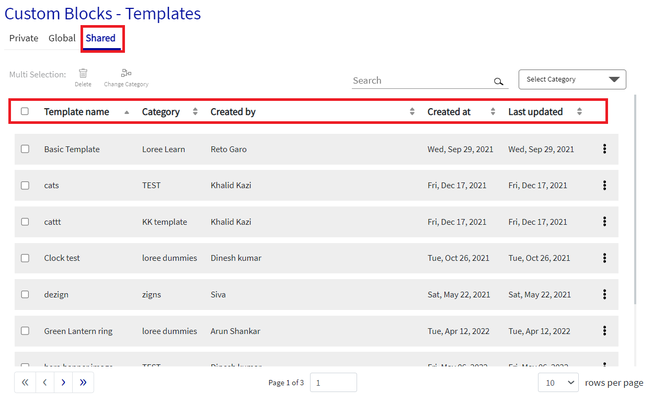Click the dezign template name
Viewport: 653px width, 403px height.
[x=56, y=294]
